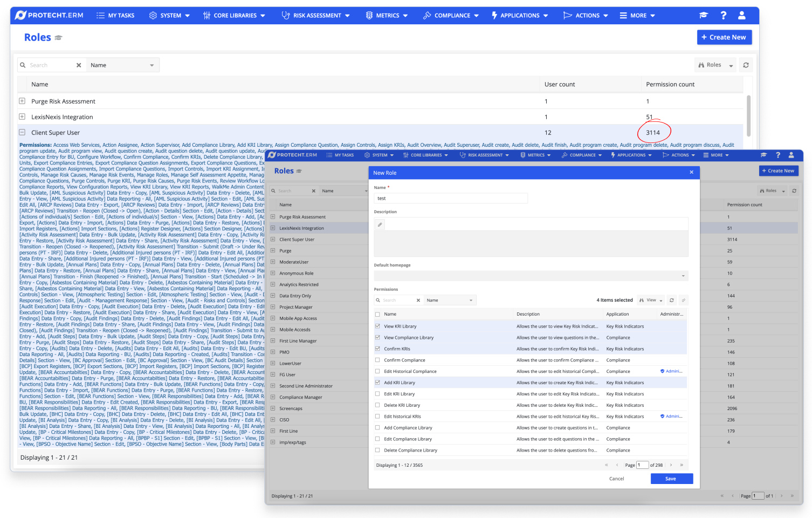Open the Name filter dropdown in the search bar
The image size is (812, 518).
tap(122, 65)
